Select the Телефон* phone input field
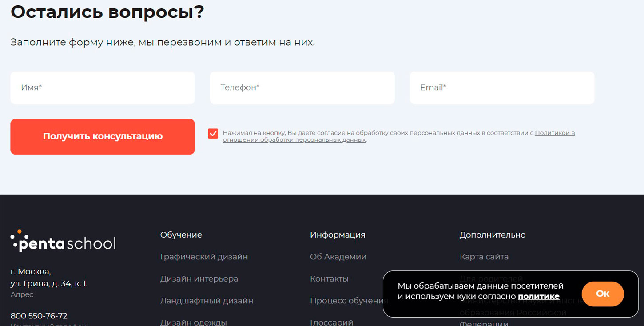644x326 pixels. (x=302, y=88)
